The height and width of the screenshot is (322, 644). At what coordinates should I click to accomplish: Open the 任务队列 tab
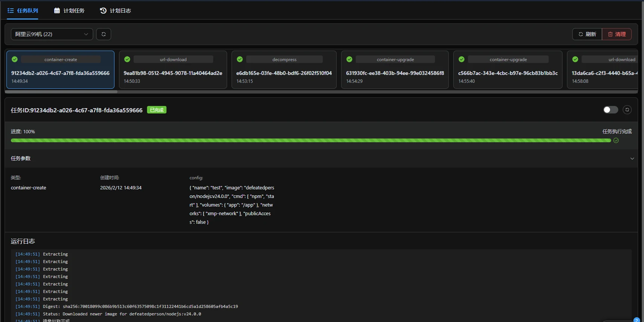[x=23, y=10]
